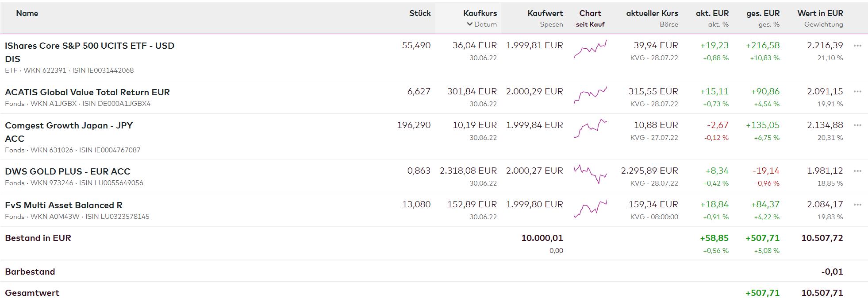Open the DWS GOLD PLUS price chart
The width and height of the screenshot is (868, 299).
(590, 175)
